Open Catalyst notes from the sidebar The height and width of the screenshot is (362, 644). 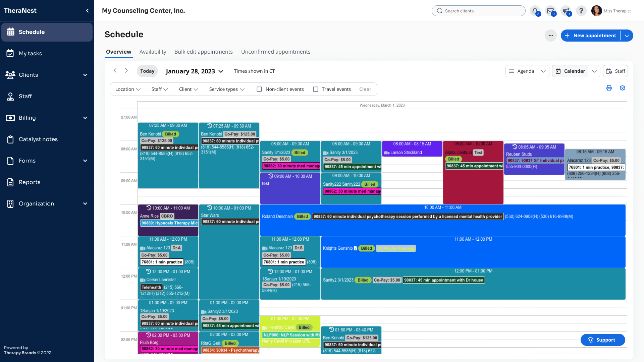(39, 139)
